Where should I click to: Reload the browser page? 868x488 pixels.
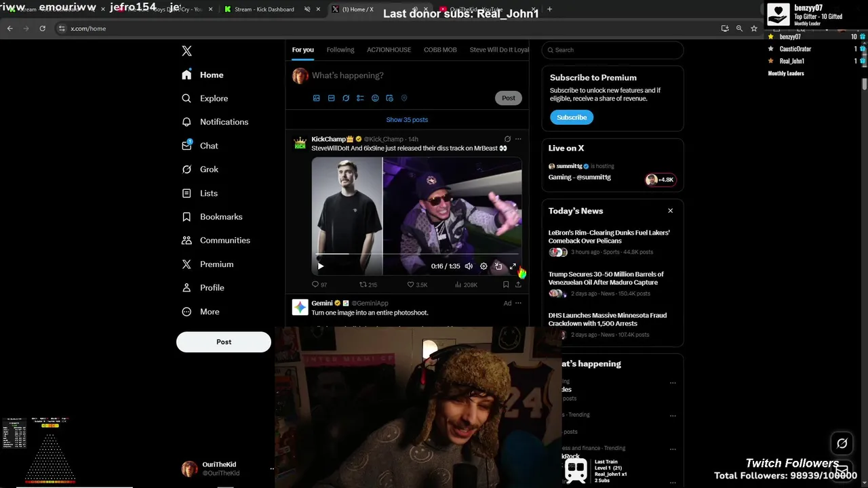point(42,28)
